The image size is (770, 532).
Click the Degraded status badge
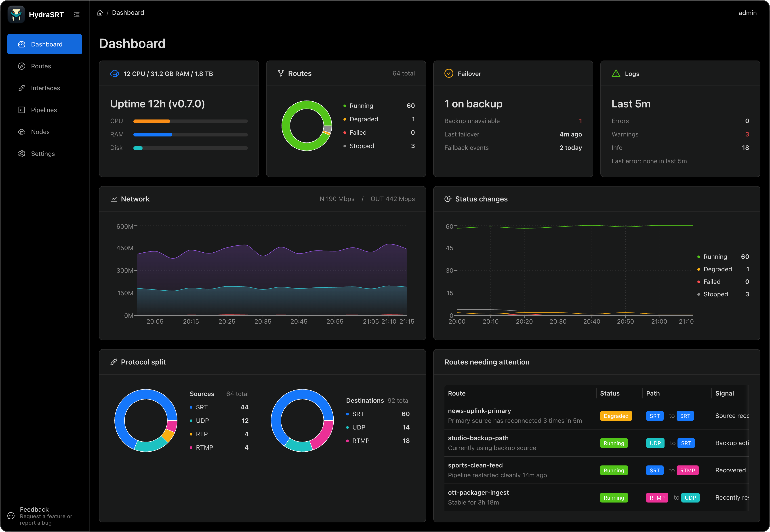[616, 416]
